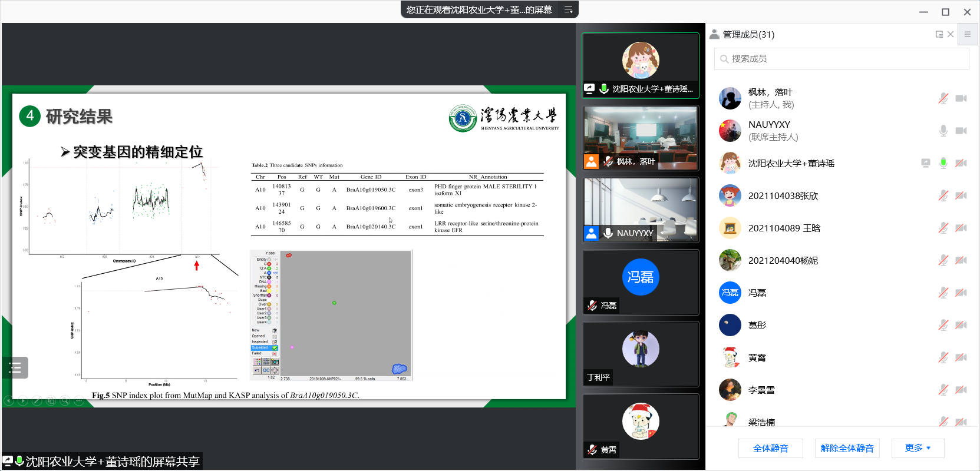980x471 pixels.
Task: Select 冯磊 video tile
Action: click(x=641, y=282)
